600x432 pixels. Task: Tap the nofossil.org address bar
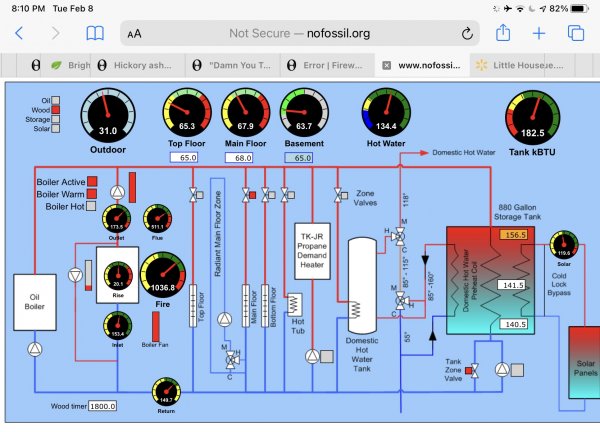coord(300,33)
